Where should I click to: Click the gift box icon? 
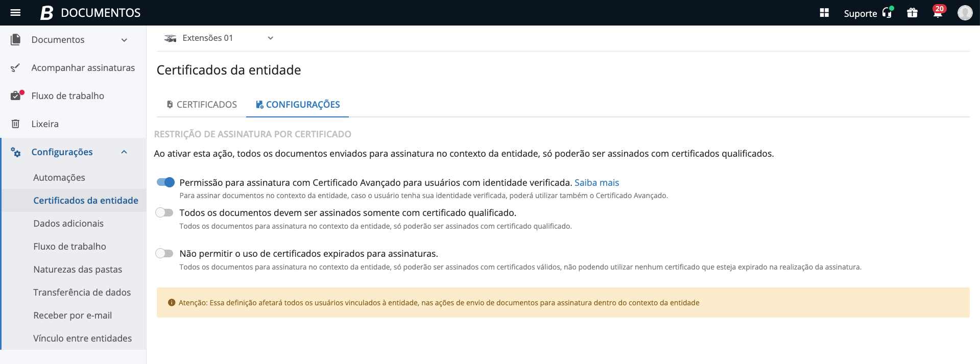[x=912, y=13]
